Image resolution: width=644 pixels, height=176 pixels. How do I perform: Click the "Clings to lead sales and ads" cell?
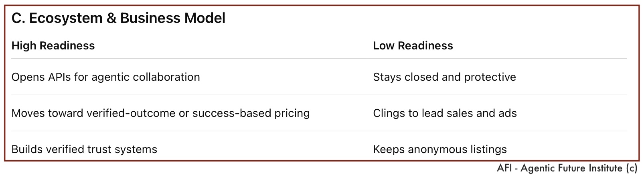pos(445,113)
